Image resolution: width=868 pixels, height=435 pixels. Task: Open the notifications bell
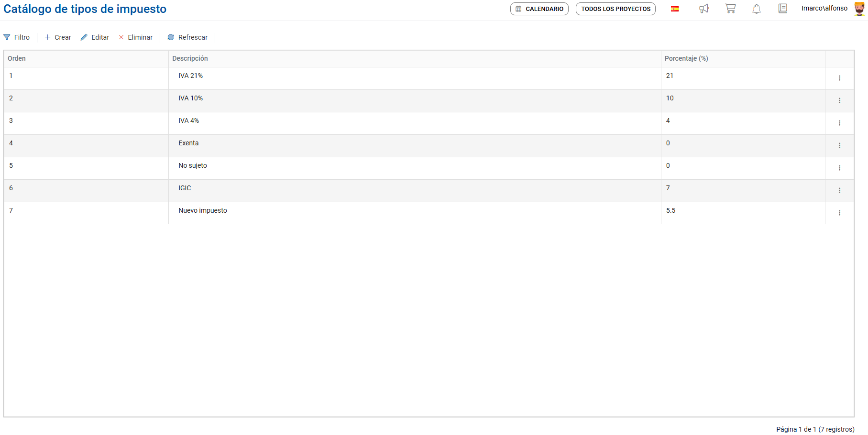click(x=757, y=9)
